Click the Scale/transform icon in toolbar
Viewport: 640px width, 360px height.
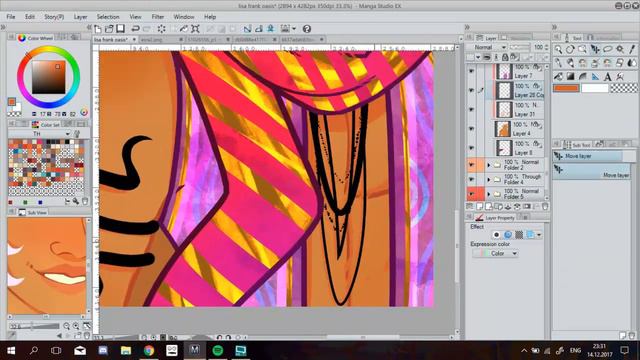pyautogui.click(x=196, y=29)
